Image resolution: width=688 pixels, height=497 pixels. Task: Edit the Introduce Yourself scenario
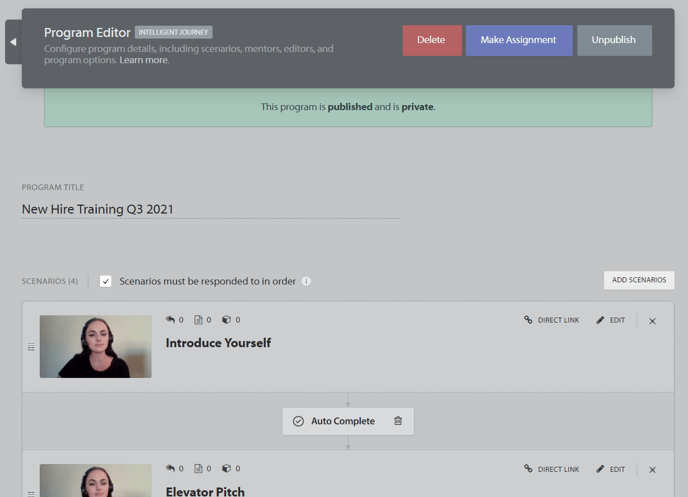(610, 320)
